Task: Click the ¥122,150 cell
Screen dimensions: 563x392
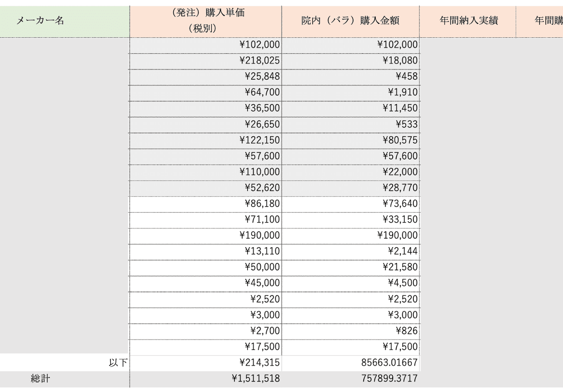Action: click(x=206, y=140)
